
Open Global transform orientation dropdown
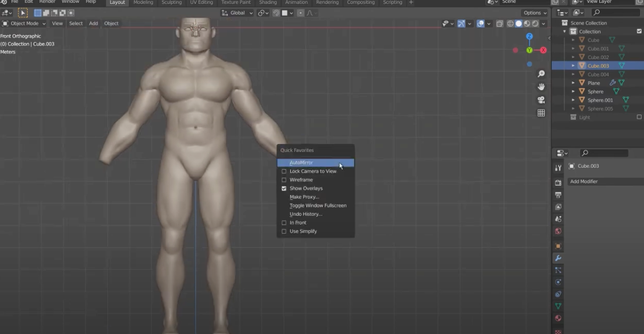coord(237,13)
